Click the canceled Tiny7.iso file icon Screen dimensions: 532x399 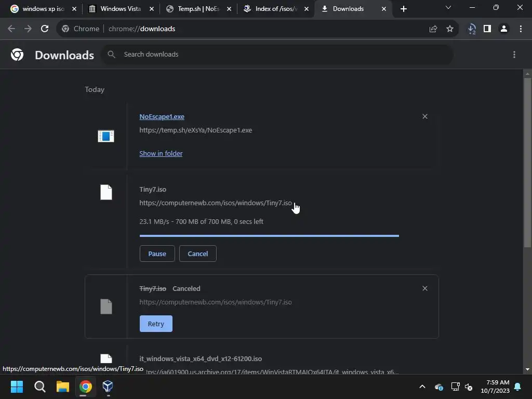point(106,307)
